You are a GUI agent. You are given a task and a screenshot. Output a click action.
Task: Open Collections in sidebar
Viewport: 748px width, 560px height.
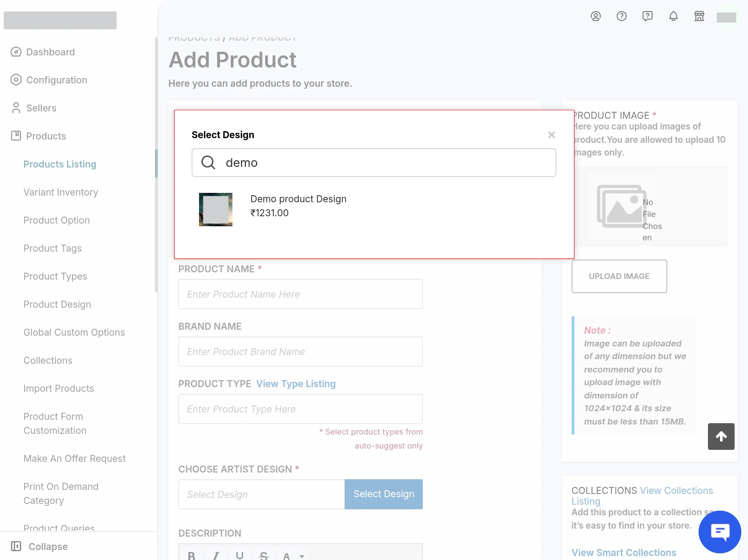pos(48,360)
